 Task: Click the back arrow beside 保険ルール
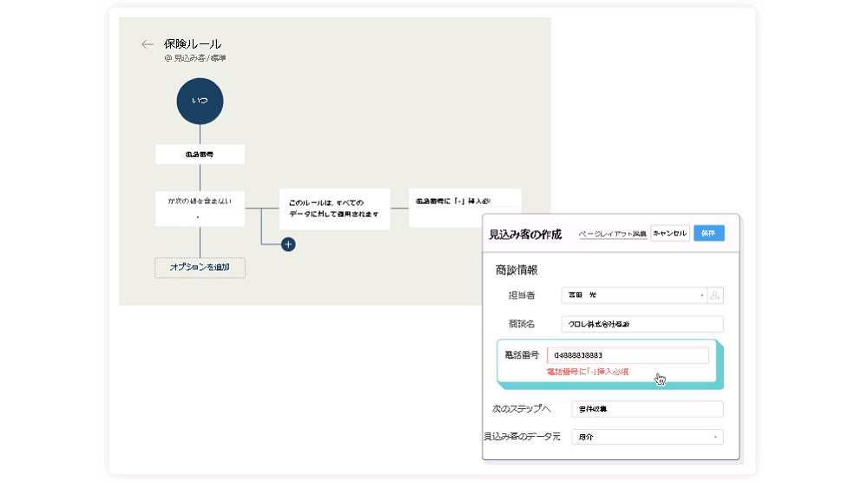(148, 44)
